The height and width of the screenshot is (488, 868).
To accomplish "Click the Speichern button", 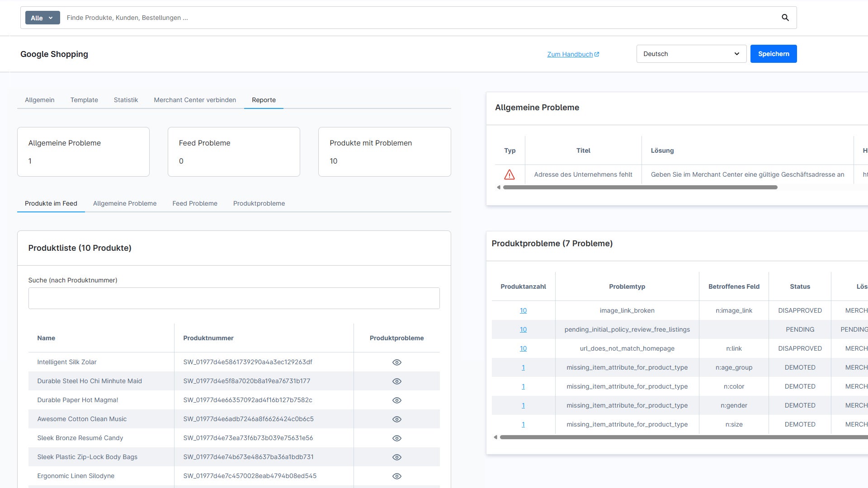I will click(x=774, y=54).
